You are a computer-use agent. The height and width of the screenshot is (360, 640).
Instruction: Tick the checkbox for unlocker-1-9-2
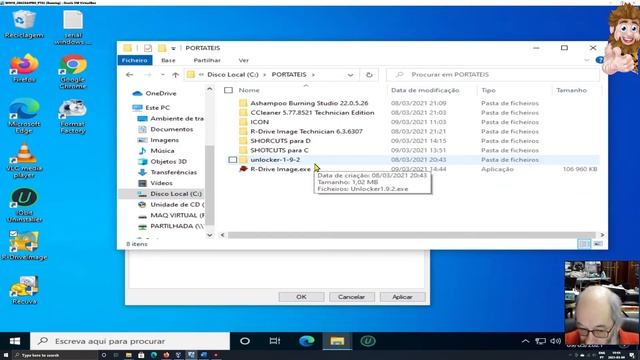tap(233, 160)
